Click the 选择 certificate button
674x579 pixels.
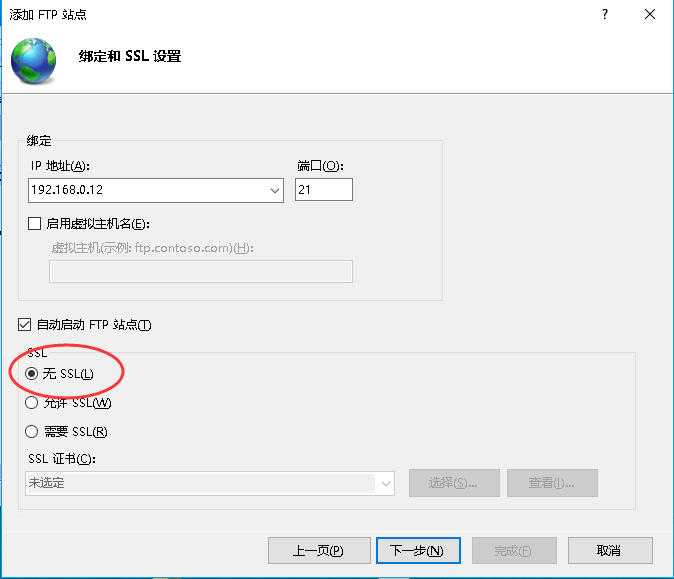454,483
